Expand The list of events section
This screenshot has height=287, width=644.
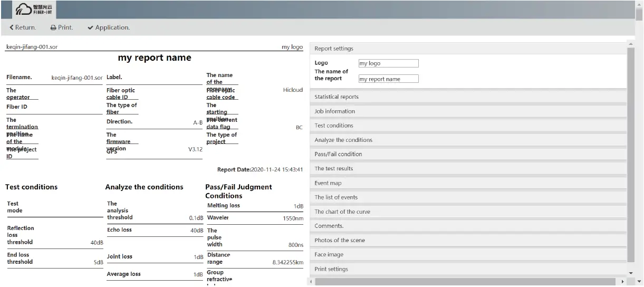pyautogui.click(x=336, y=197)
